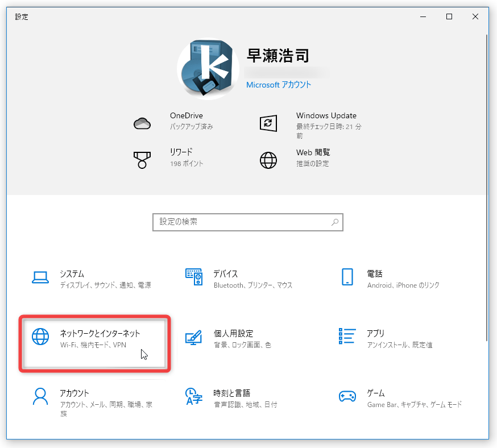
Task: Click the アンインストール、既定値 description
Action: pyautogui.click(x=399, y=345)
